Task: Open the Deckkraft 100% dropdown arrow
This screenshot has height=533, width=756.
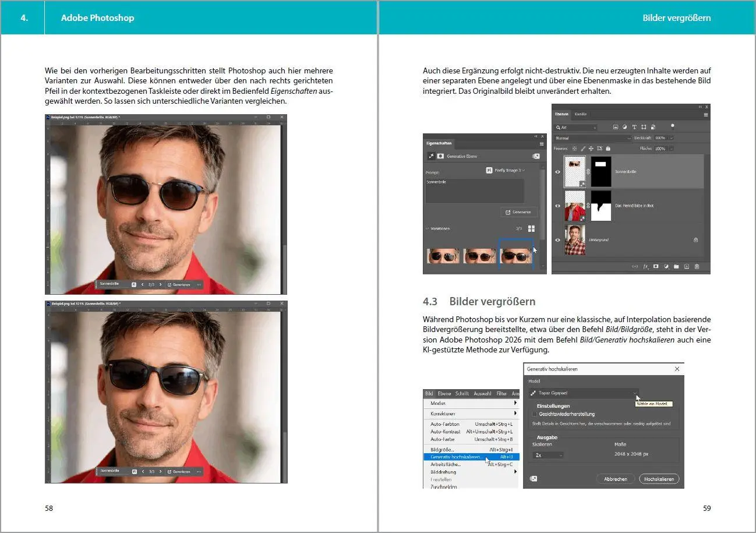Action: [x=672, y=137]
